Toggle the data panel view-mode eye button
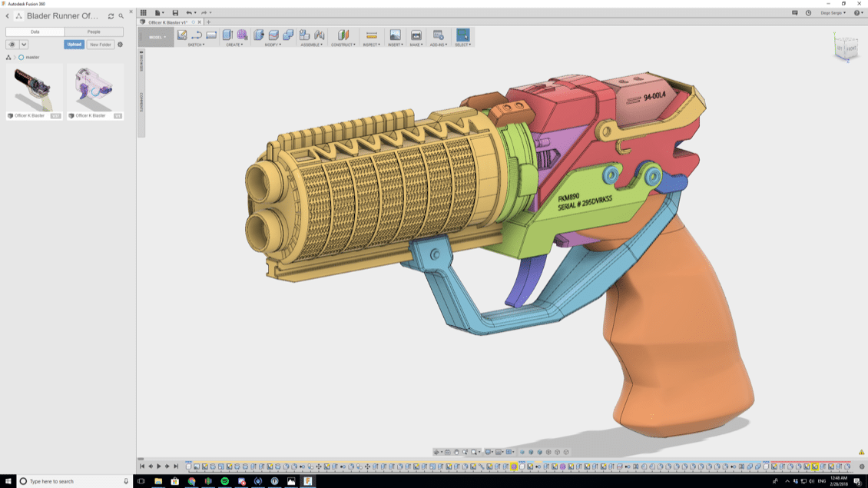The width and height of the screenshot is (868, 488). (12, 45)
